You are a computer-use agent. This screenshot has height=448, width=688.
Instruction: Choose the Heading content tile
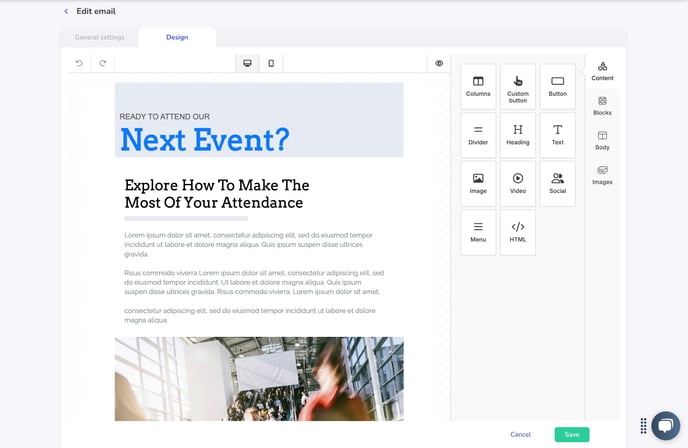tap(517, 134)
